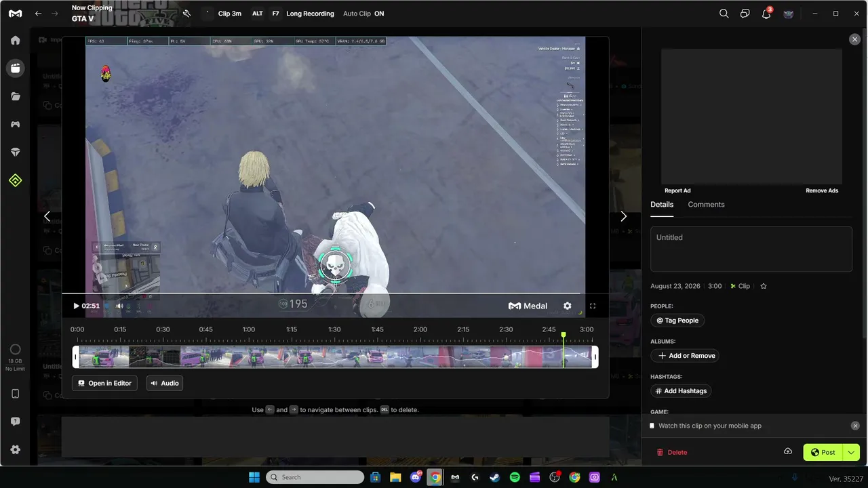Open File Explorer from the taskbar
868x488 pixels.
tap(395, 477)
